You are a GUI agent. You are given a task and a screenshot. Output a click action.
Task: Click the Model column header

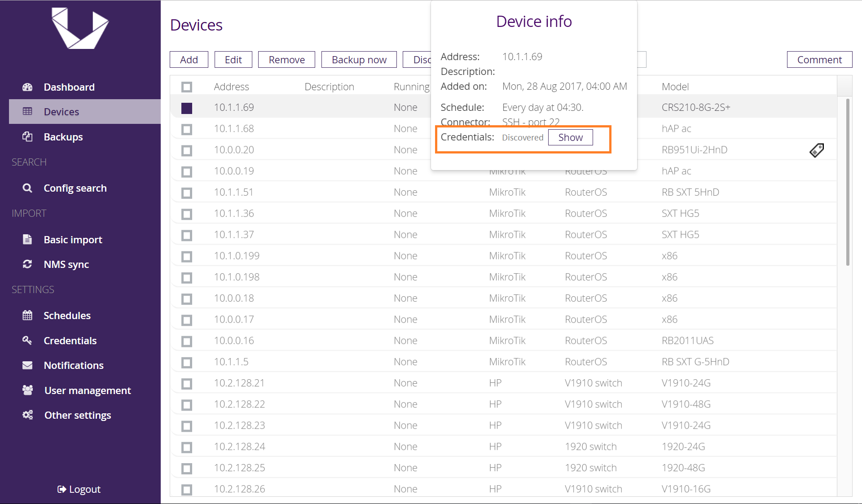(x=675, y=87)
